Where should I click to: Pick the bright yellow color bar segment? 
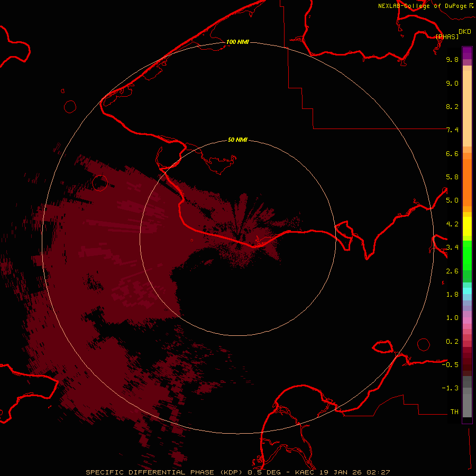pyautogui.click(x=467, y=226)
